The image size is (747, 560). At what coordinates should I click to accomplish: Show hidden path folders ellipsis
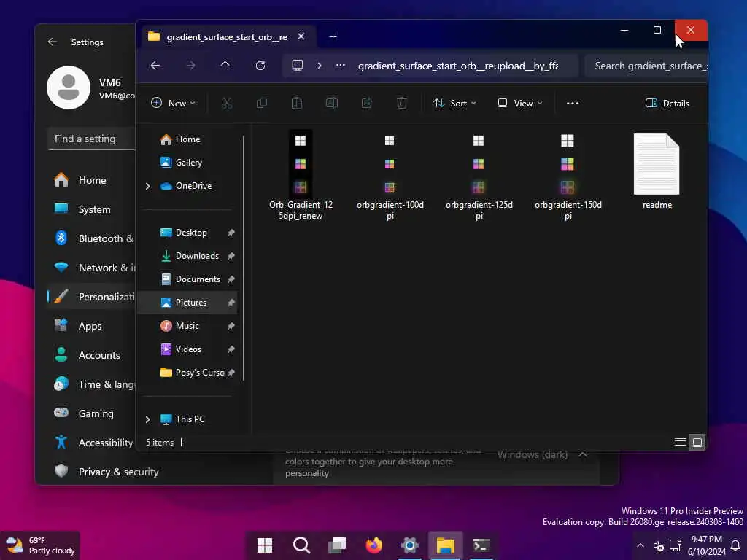click(340, 66)
